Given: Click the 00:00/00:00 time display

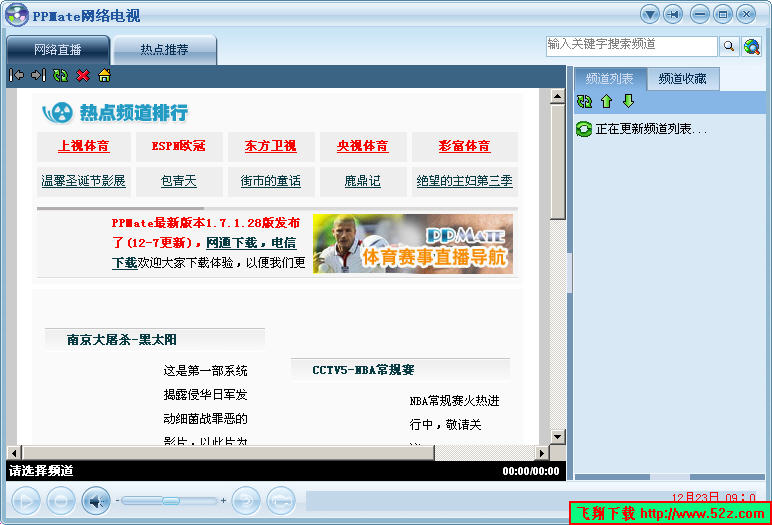Looking at the screenshot, I should (531, 471).
